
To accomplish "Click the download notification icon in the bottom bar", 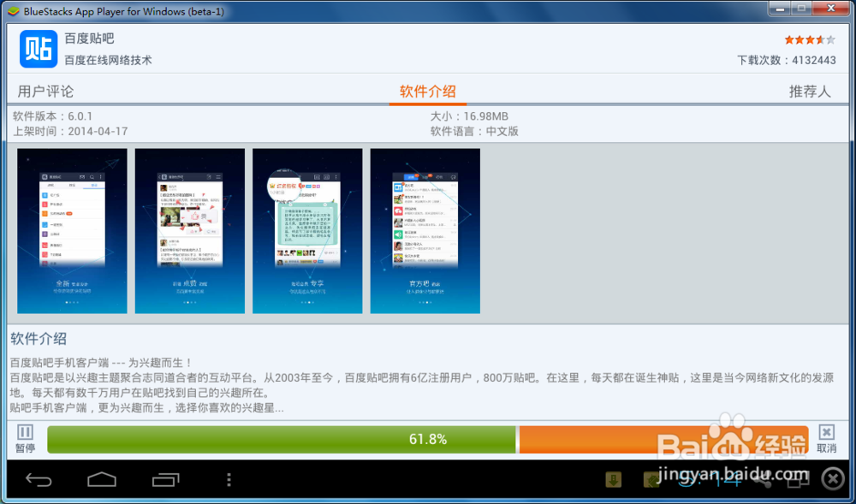I will click(x=614, y=479).
